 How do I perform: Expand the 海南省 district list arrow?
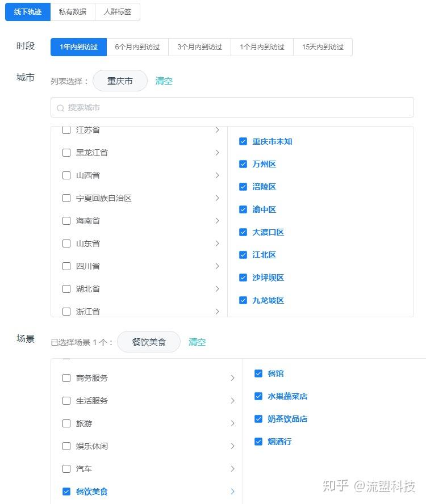click(217, 221)
